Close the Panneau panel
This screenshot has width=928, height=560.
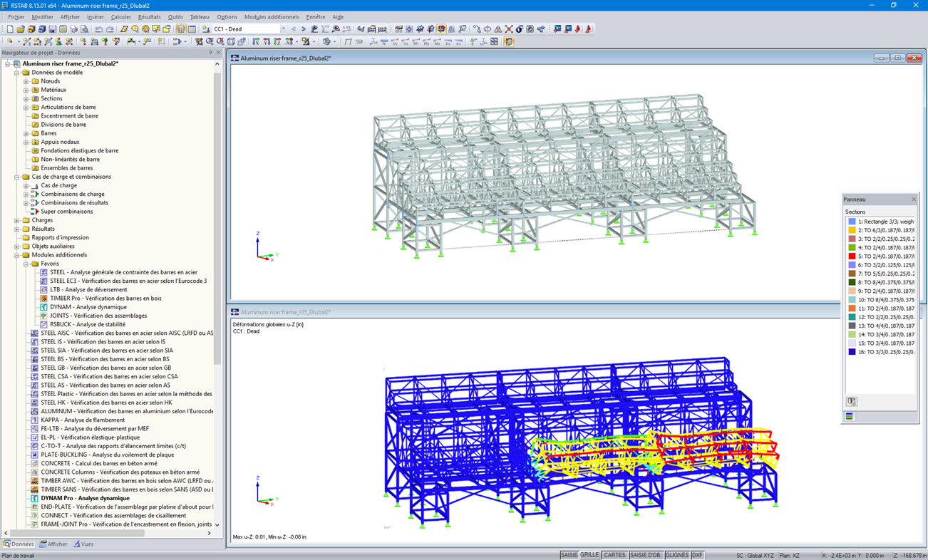(x=914, y=199)
